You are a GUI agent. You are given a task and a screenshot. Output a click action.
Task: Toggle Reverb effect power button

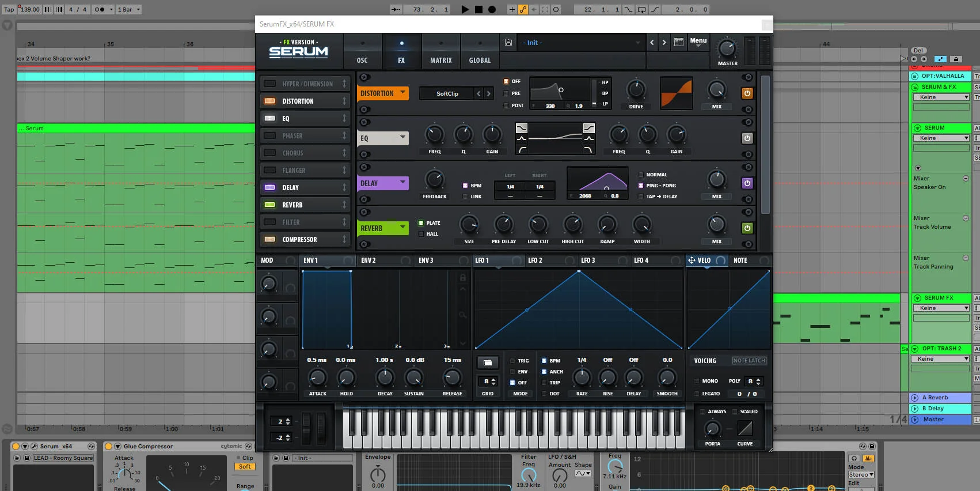747,228
